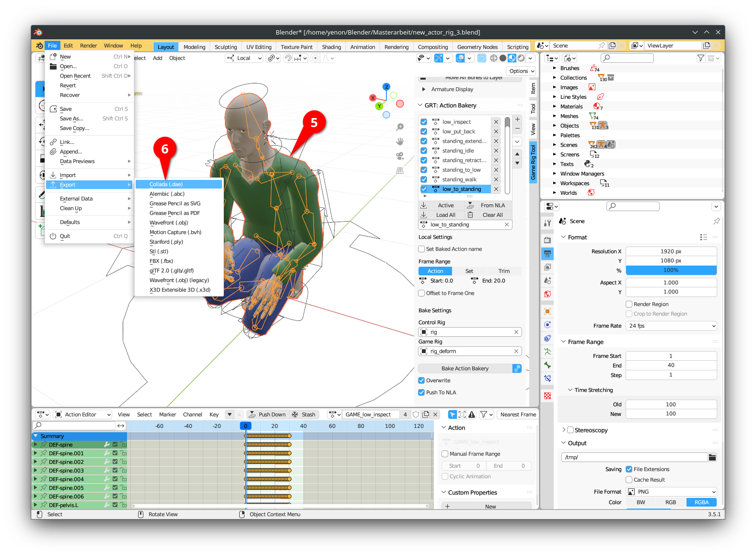Switch to the Sculpting workspace tab
The width and height of the screenshot is (756, 556).
225,47
